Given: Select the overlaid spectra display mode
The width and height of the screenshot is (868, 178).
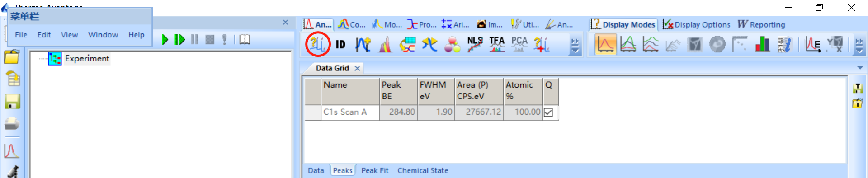Looking at the screenshot, I should [x=628, y=44].
